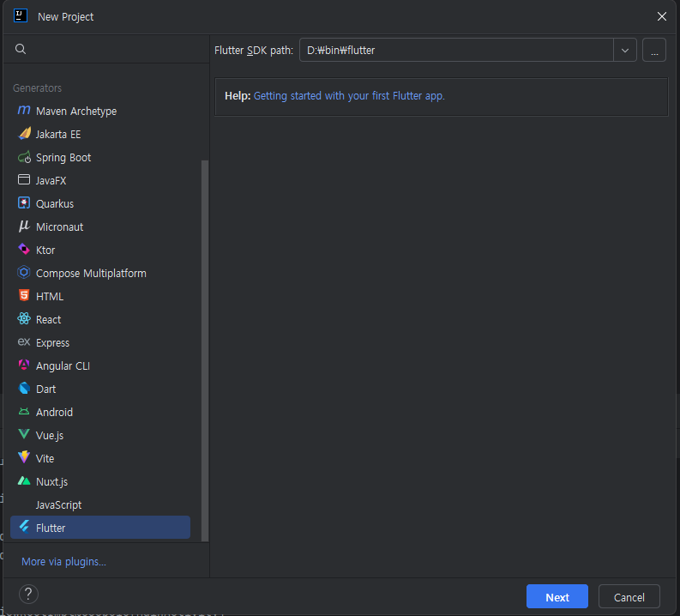
Task: Select the Dart label
Action: point(46,390)
